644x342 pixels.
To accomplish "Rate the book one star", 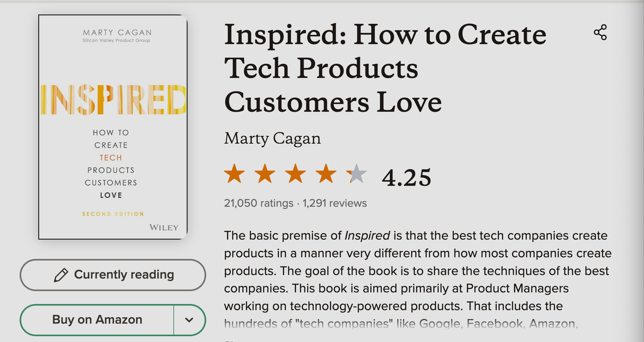I will click(234, 174).
